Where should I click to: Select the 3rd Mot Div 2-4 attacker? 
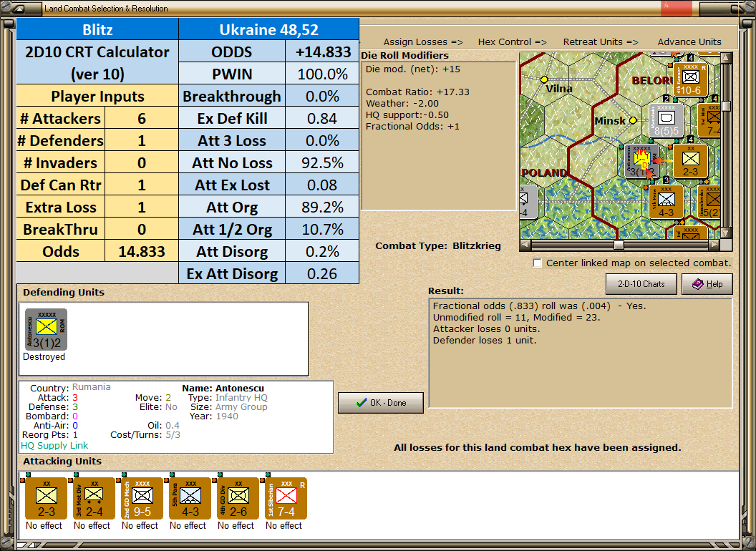94,498
